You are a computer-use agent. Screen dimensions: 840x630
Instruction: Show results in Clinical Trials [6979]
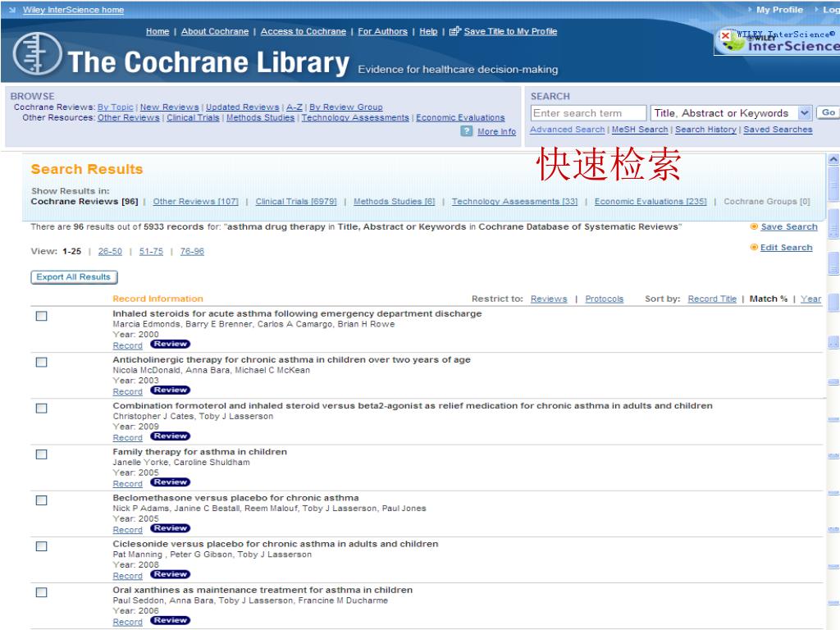(x=296, y=202)
